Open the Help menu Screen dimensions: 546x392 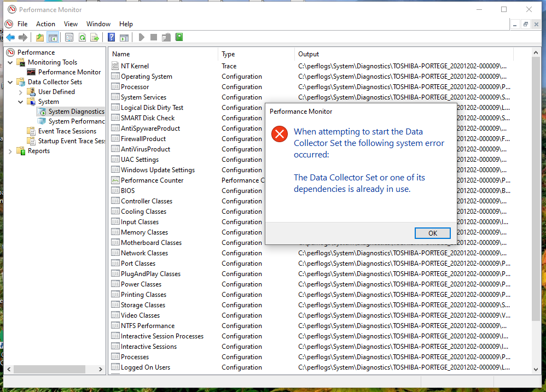click(126, 24)
